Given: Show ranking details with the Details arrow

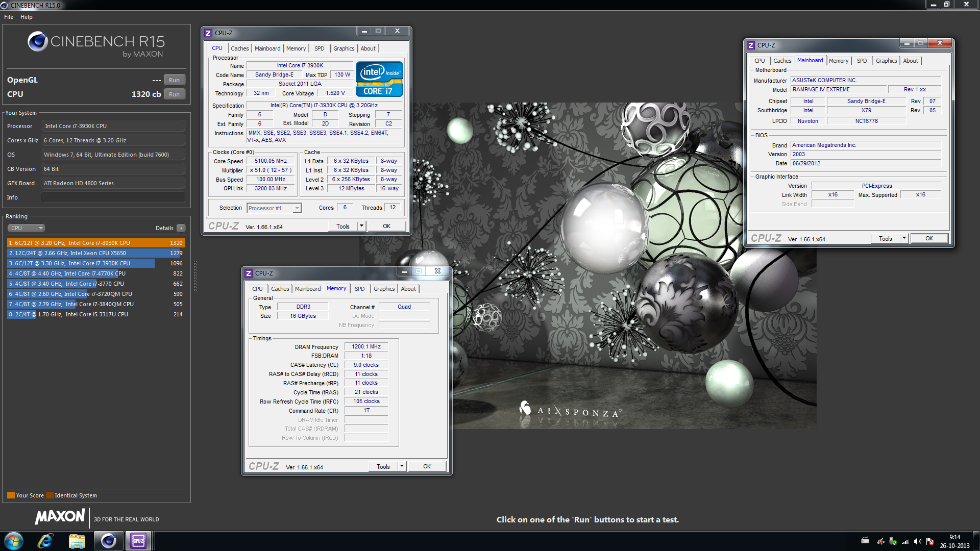Looking at the screenshot, I should [x=181, y=228].
